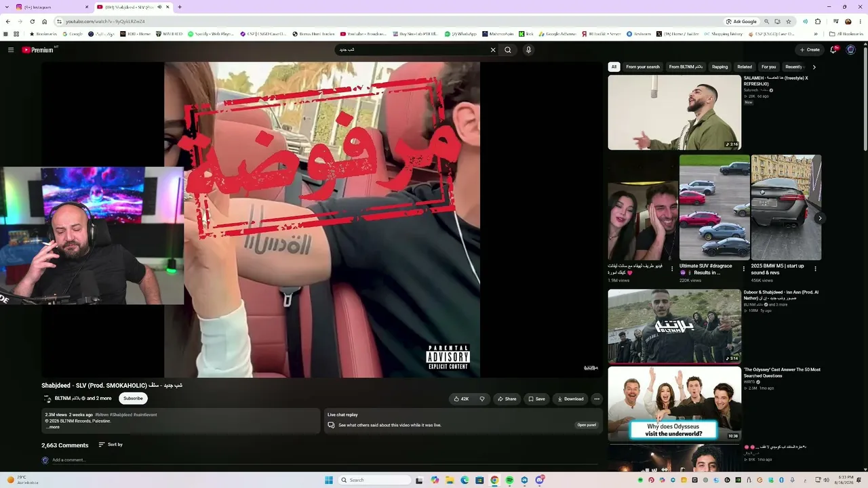Viewport: 868px width, 488px height.
Task: Click the Windows taskbar search box
Action: [x=375, y=480]
